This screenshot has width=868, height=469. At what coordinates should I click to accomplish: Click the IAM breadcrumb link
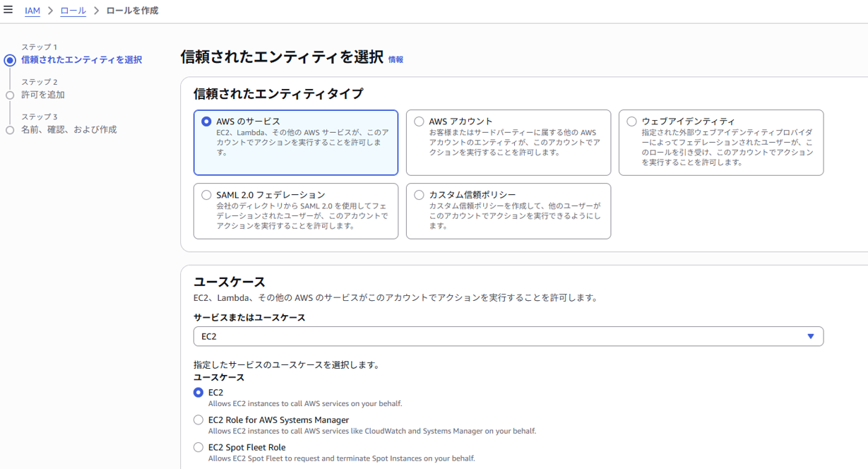(x=32, y=11)
